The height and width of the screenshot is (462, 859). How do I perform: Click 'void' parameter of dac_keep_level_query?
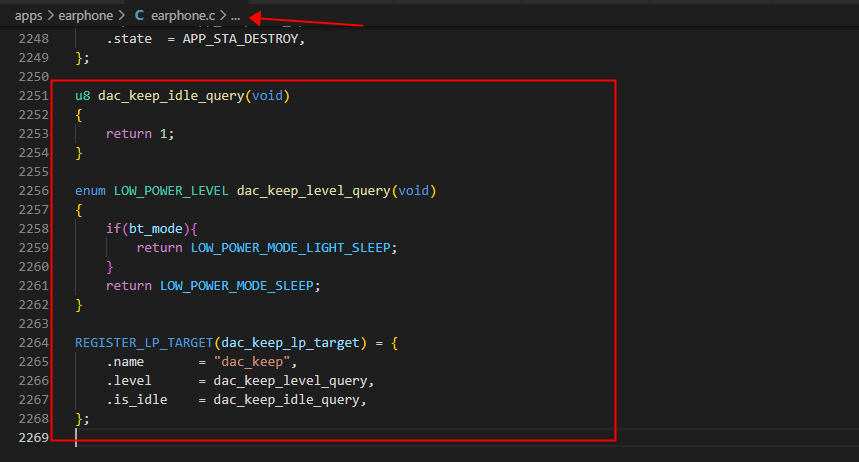414,191
